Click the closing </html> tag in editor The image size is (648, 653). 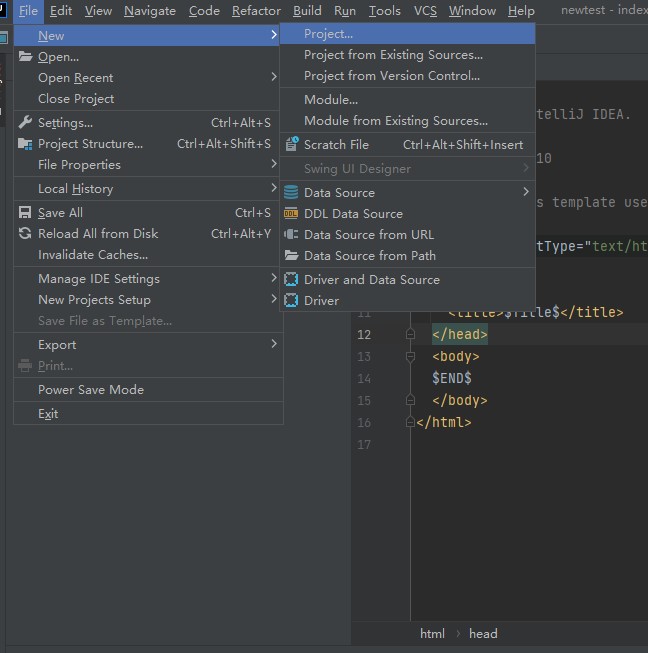(444, 422)
